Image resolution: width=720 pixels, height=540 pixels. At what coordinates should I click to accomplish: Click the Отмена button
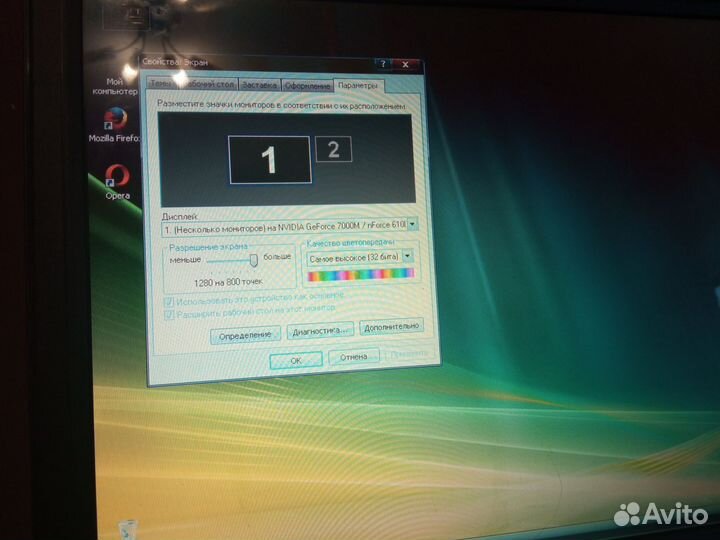[x=354, y=357]
